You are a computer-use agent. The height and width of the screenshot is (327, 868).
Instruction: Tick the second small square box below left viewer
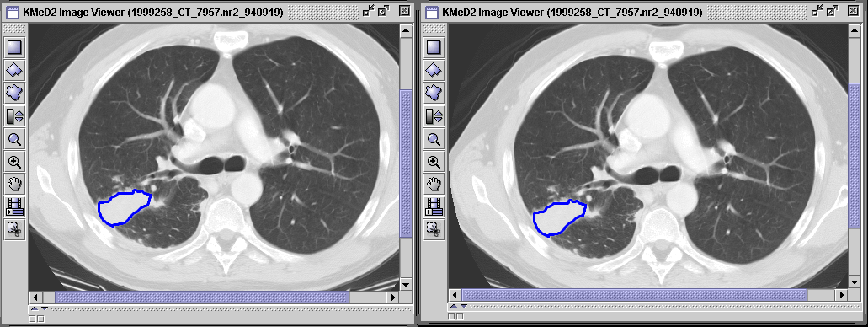click(x=40, y=319)
